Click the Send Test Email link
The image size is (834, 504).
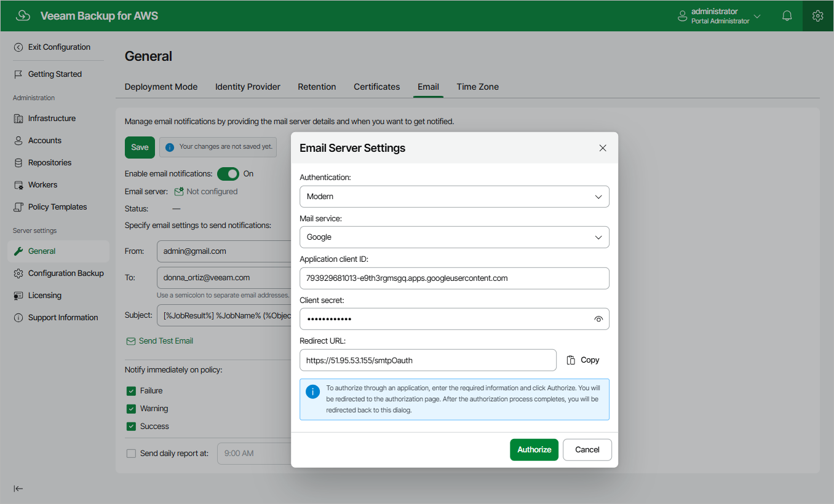click(166, 341)
